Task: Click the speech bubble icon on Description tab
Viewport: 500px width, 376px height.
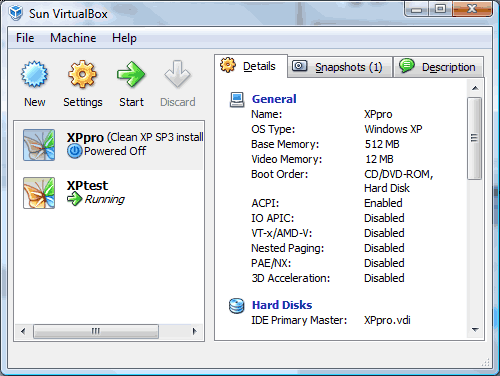Action: click(x=407, y=65)
